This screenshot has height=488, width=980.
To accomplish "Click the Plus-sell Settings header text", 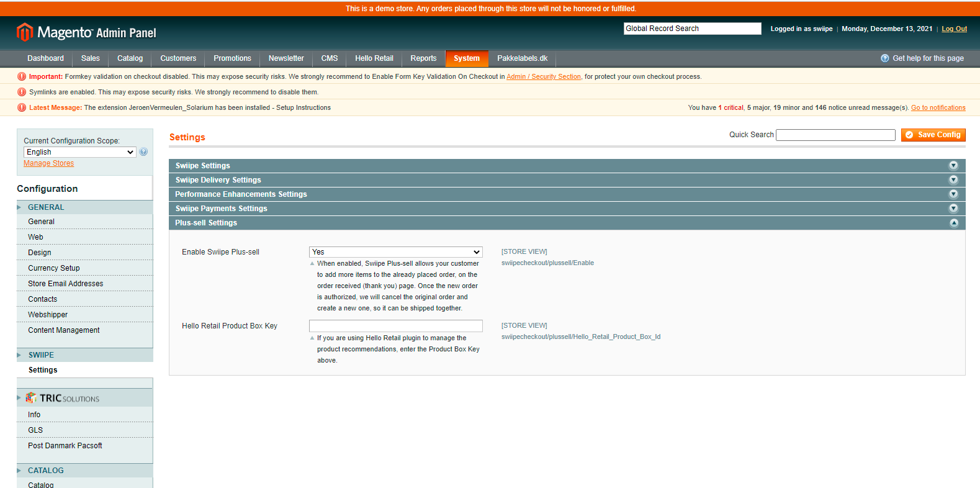I will [206, 223].
